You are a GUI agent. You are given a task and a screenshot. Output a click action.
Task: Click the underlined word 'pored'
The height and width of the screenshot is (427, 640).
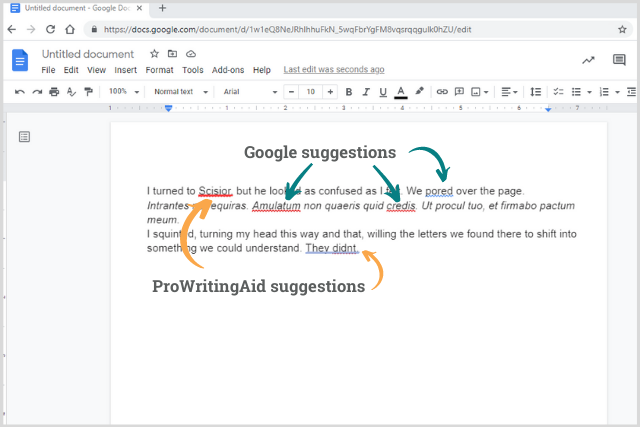(x=439, y=191)
